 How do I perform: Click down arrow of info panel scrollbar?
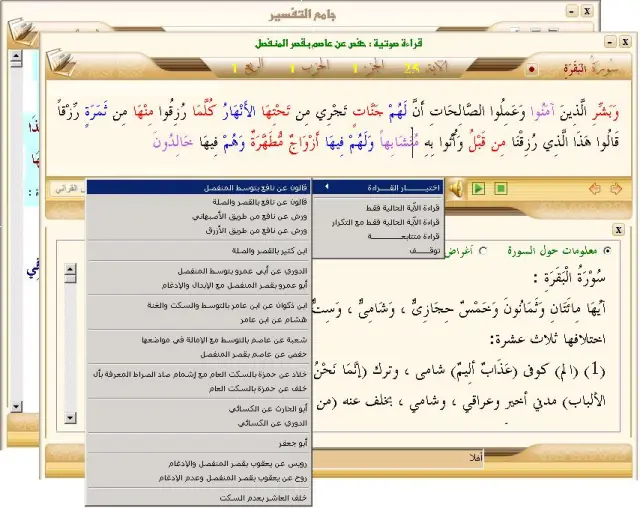click(70, 418)
